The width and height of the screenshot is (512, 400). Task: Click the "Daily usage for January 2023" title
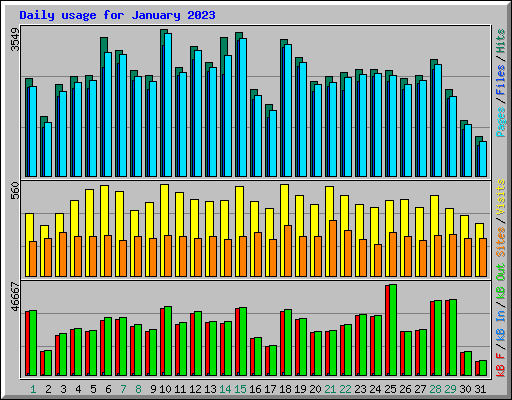(x=117, y=15)
